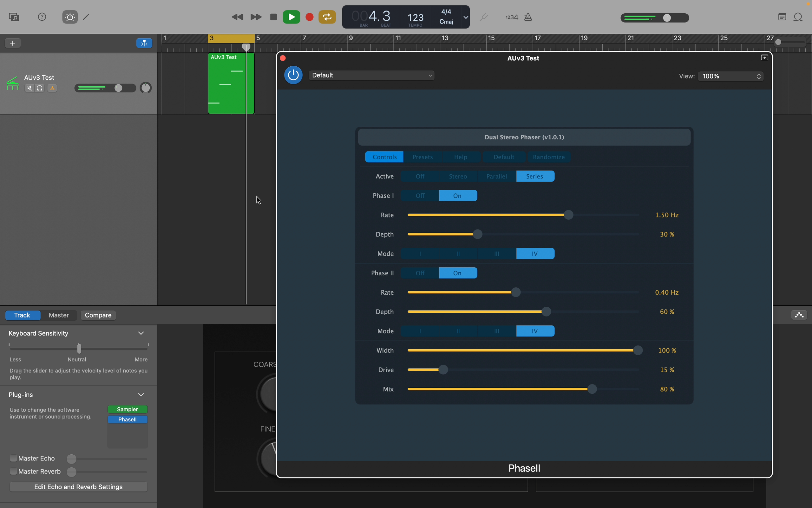
Task: Switch to the Track tab
Action: coord(23,315)
